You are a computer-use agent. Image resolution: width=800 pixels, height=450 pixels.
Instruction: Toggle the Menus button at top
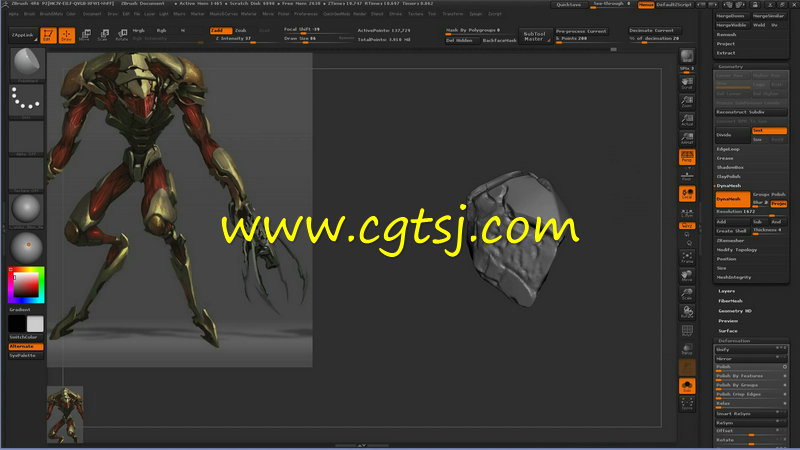646,5
